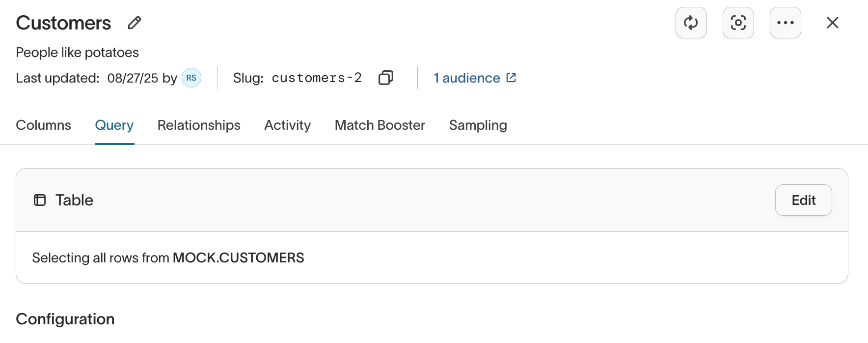Switch to the Sampling tab
The height and width of the screenshot is (343, 868).
point(478,125)
